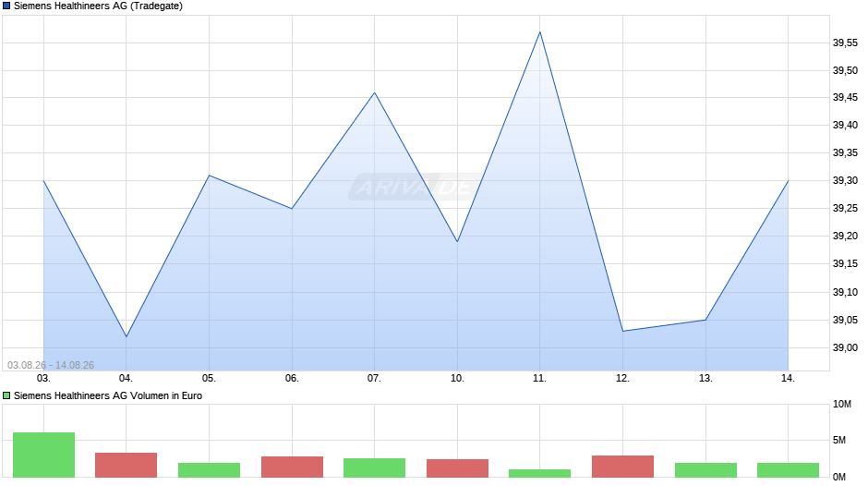Select the x-axis label '04.'
The width and height of the screenshot is (868, 486).
tap(126, 379)
